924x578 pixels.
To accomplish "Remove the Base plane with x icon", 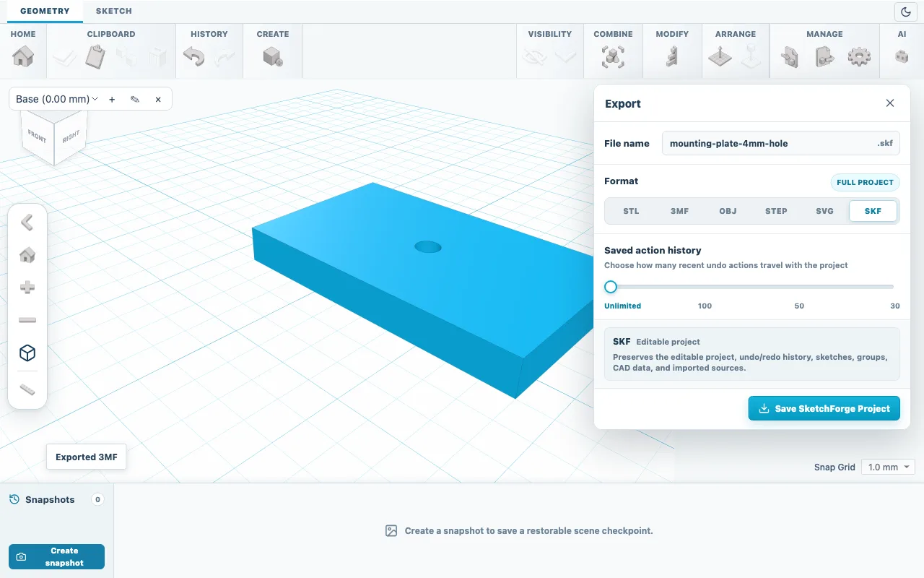I will click(x=158, y=99).
